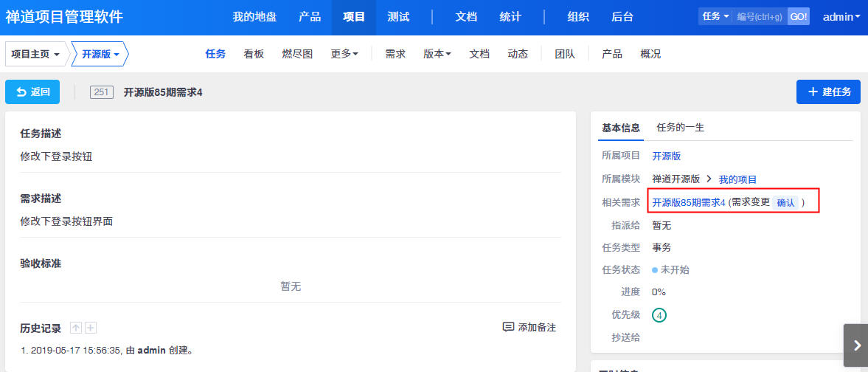
Task: Expand the 开源版 project dropdown
Action: [100, 54]
